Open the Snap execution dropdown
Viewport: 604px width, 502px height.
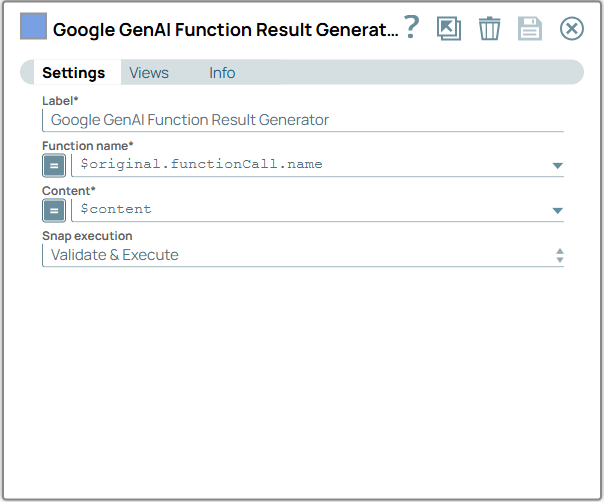pyautogui.click(x=303, y=255)
